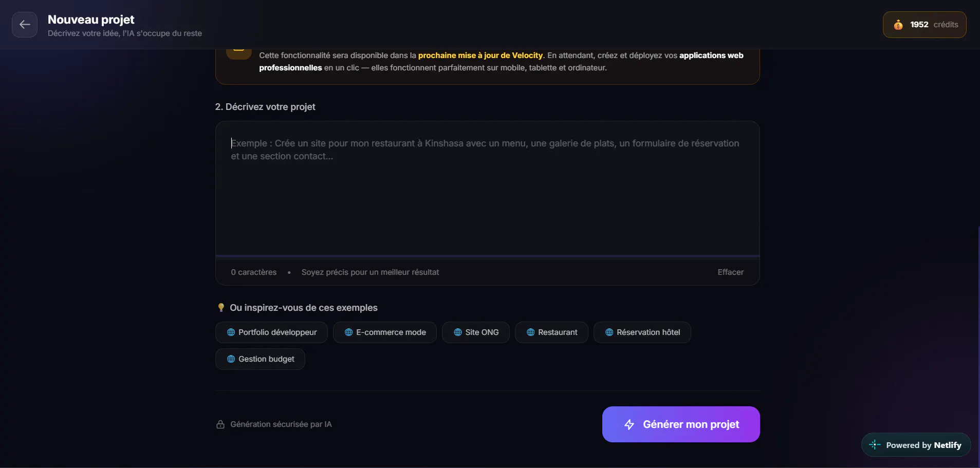Select the Réservation hôtel example

pyautogui.click(x=642, y=332)
